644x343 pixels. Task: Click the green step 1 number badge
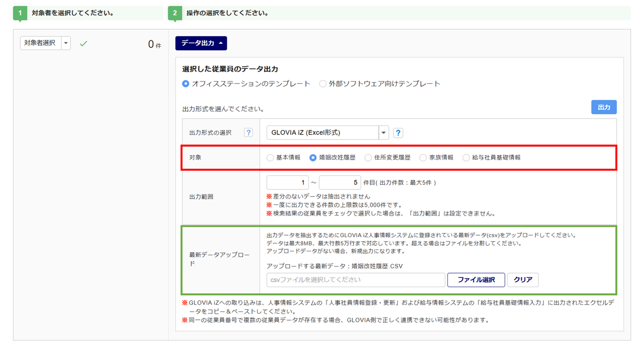(x=19, y=14)
